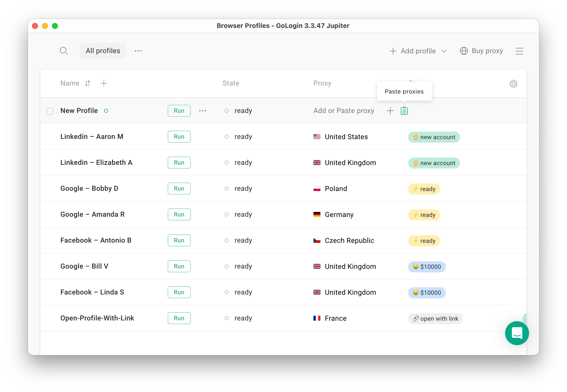567x392 pixels.
Task: Click the Poland flag icon
Action: (317, 189)
